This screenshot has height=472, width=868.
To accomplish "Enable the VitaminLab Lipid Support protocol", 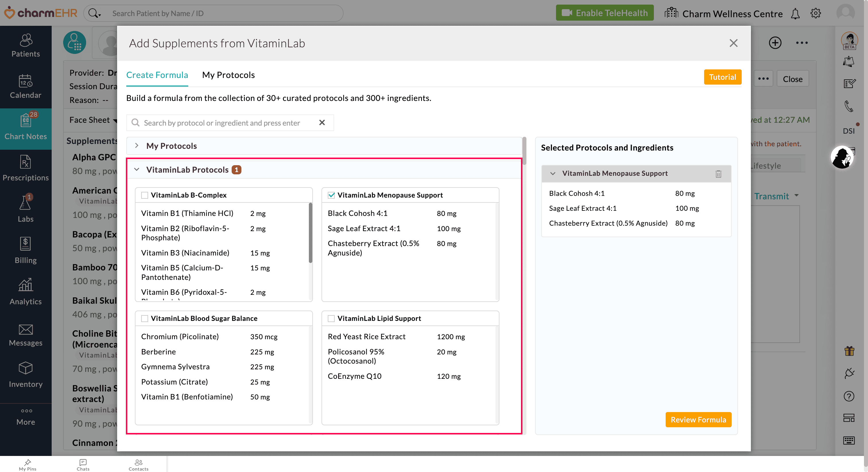I will [x=331, y=319].
